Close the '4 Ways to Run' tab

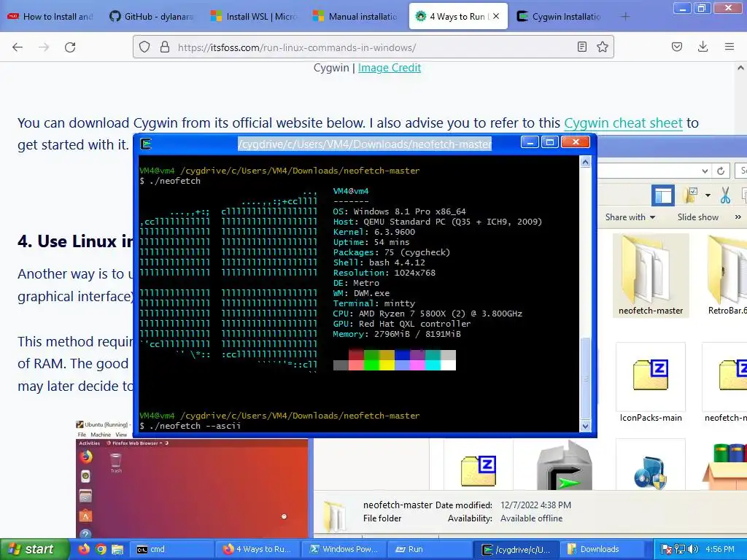click(496, 16)
